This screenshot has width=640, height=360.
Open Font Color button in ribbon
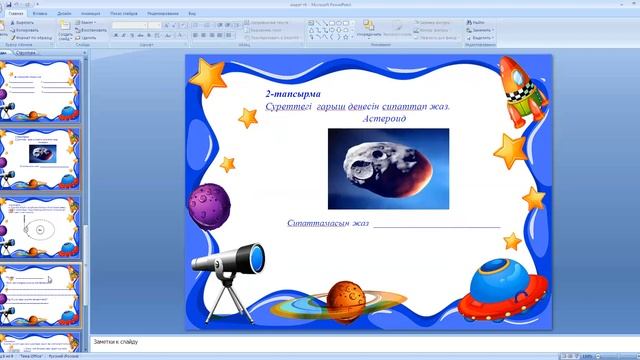pyautogui.click(x=181, y=36)
